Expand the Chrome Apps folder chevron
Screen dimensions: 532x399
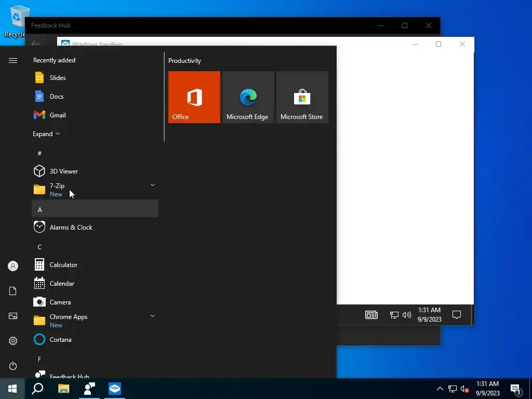pos(153,316)
